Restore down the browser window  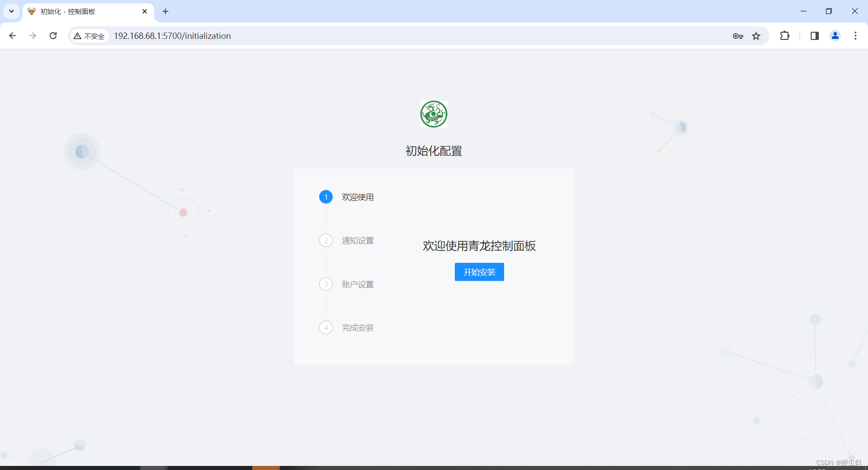click(x=829, y=11)
